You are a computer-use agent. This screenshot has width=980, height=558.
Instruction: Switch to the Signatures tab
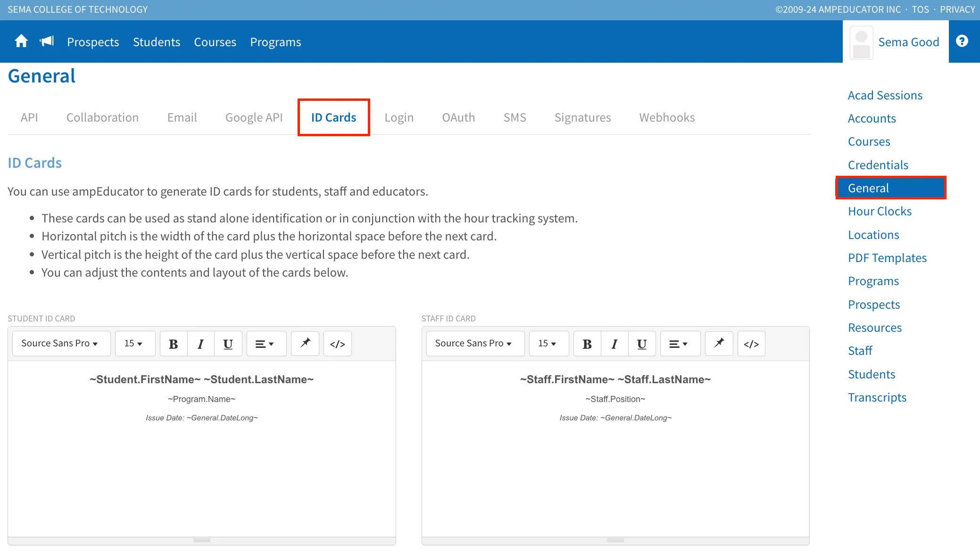coord(582,117)
